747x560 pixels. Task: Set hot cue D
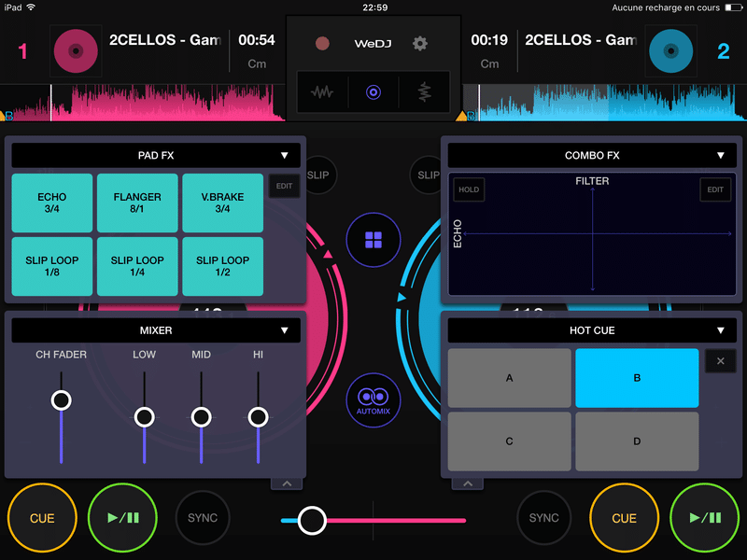(x=637, y=441)
